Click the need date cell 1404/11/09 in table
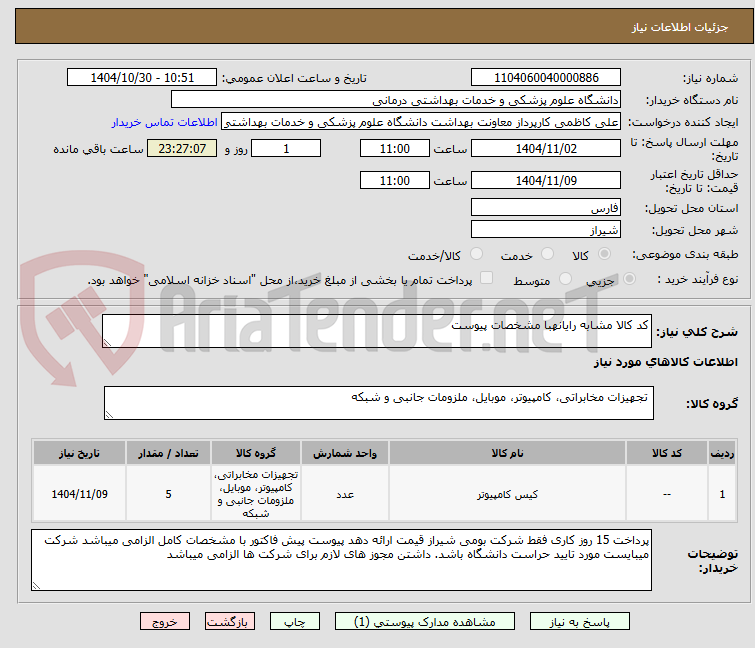The height and width of the screenshot is (648, 755). (x=79, y=494)
